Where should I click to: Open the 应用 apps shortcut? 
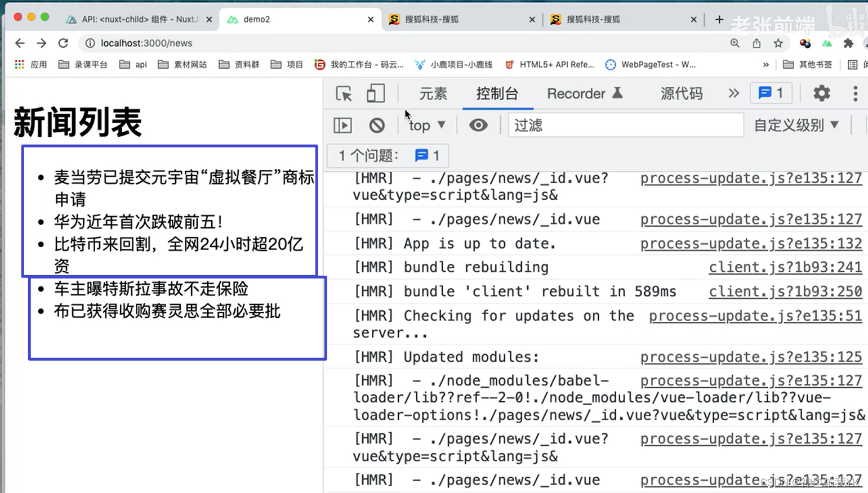(x=31, y=65)
